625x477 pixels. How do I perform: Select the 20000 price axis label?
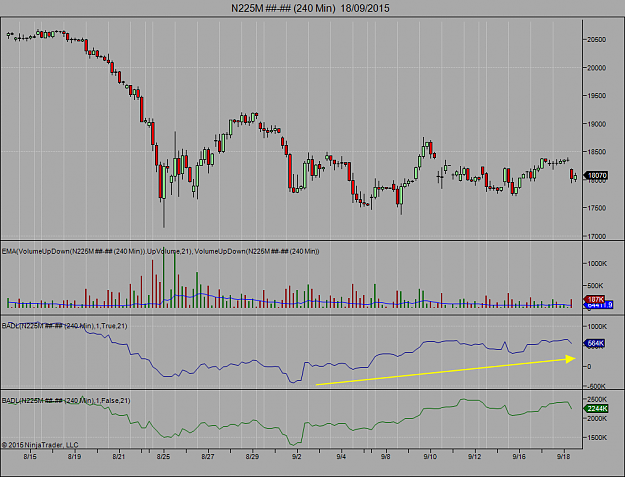596,68
